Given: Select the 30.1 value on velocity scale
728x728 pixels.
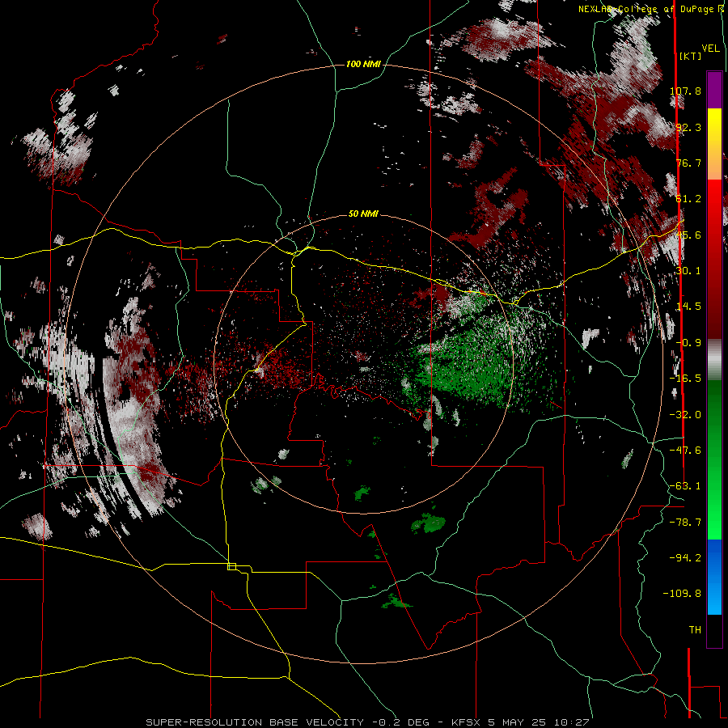Looking at the screenshot, I should click(x=688, y=271).
